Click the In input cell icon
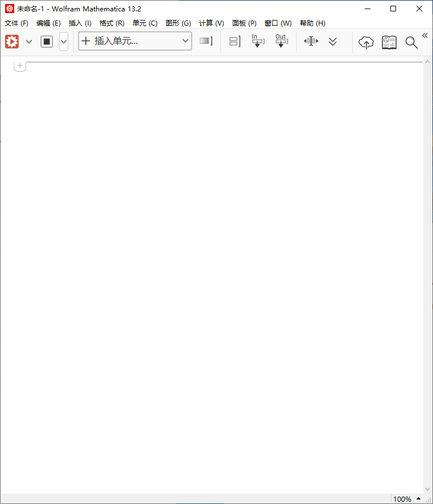The width and height of the screenshot is (433, 504). (258, 41)
